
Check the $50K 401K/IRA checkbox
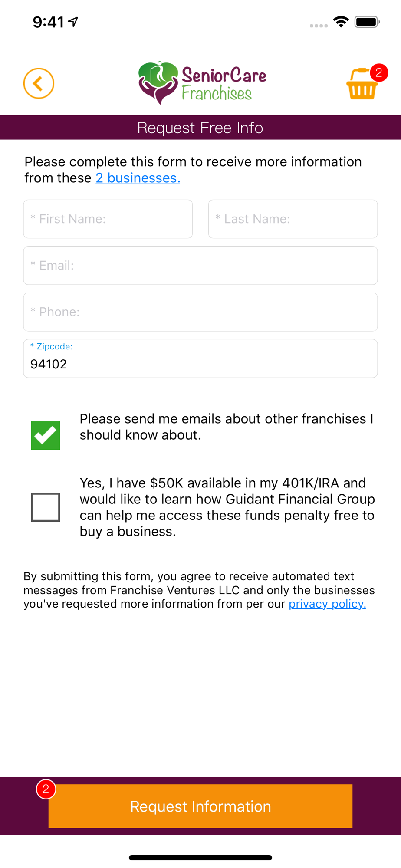pyautogui.click(x=46, y=507)
